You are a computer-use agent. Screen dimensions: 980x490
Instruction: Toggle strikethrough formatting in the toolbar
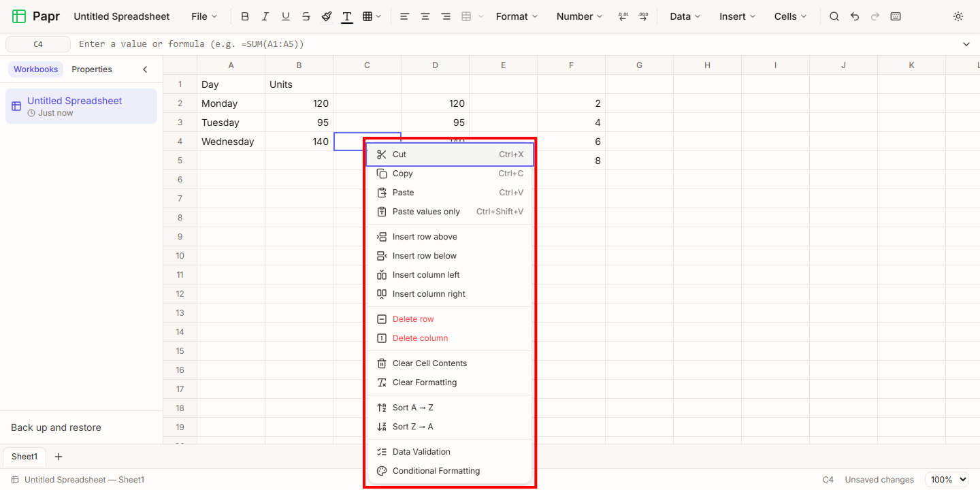(x=306, y=16)
